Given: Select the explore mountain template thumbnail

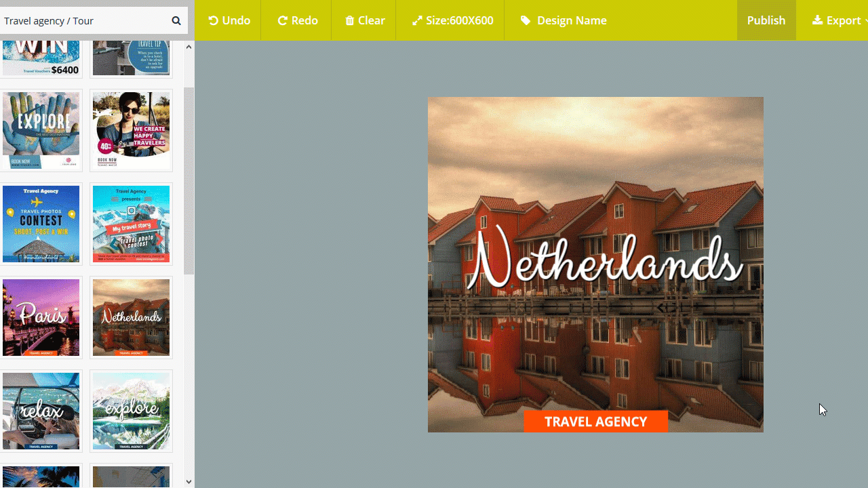Looking at the screenshot, I should (x=131, y=411).
